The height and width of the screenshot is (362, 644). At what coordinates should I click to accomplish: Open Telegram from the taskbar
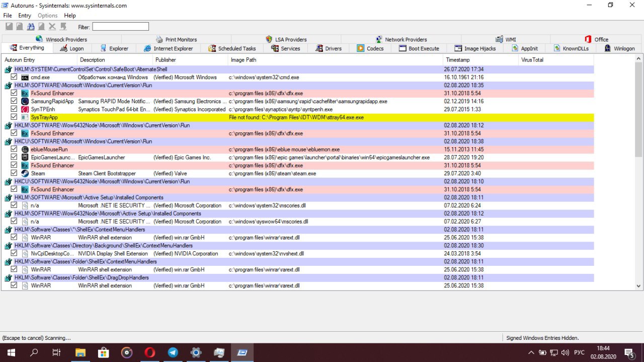pyautogui.click(x=173, y=352)
